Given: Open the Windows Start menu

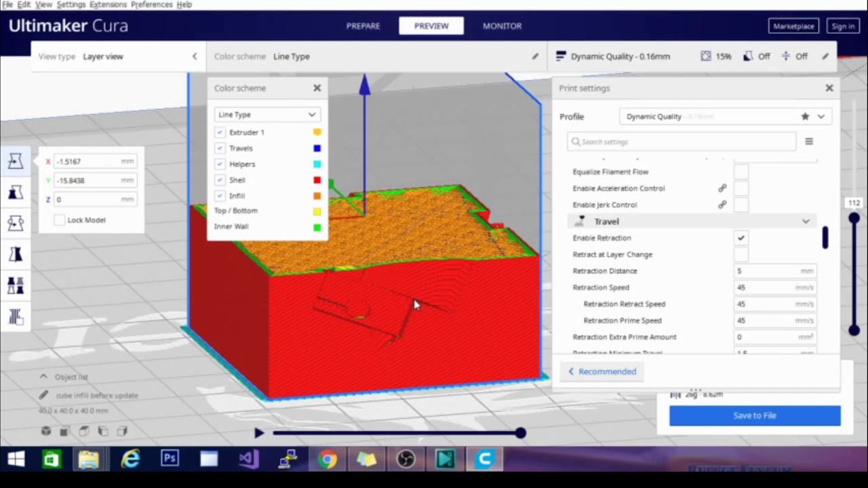Looking at the screenshot, I should tap(15, 460).
